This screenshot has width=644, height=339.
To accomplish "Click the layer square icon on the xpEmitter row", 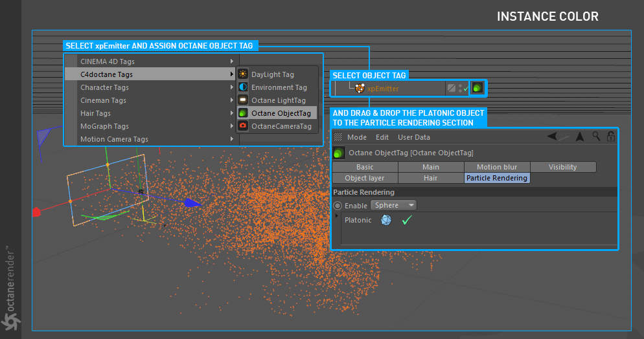I will [x=452, y=88].
